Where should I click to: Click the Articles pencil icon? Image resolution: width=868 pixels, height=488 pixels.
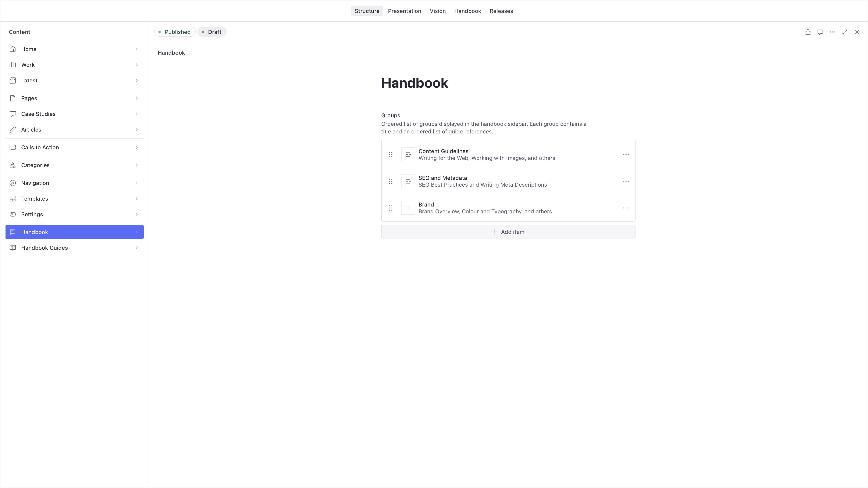click(x=13, y=130)
